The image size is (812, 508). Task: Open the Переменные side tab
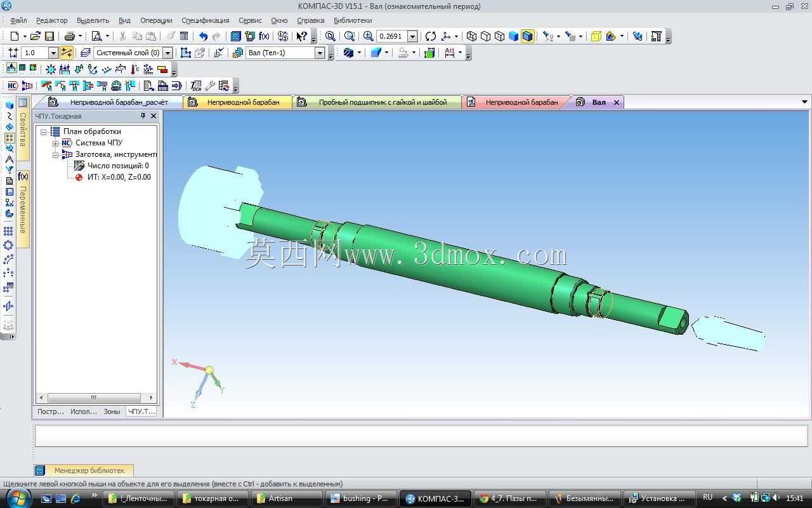(x=23, y=210)
